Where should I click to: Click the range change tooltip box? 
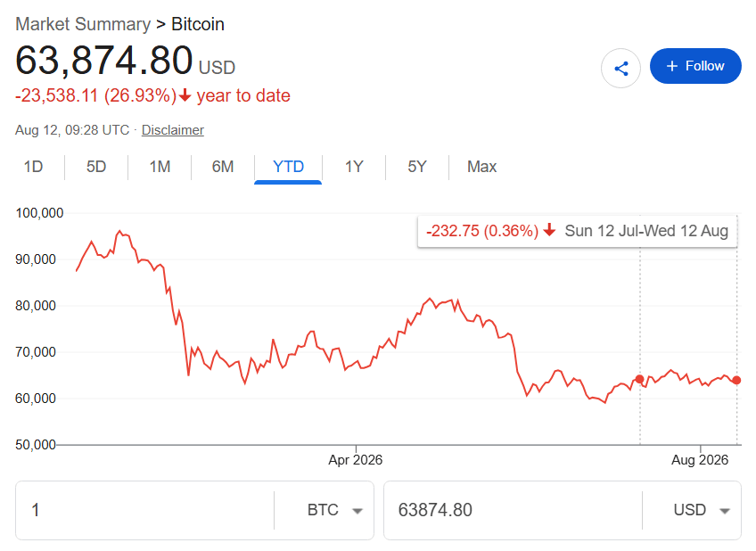click(x=577, y=232)
